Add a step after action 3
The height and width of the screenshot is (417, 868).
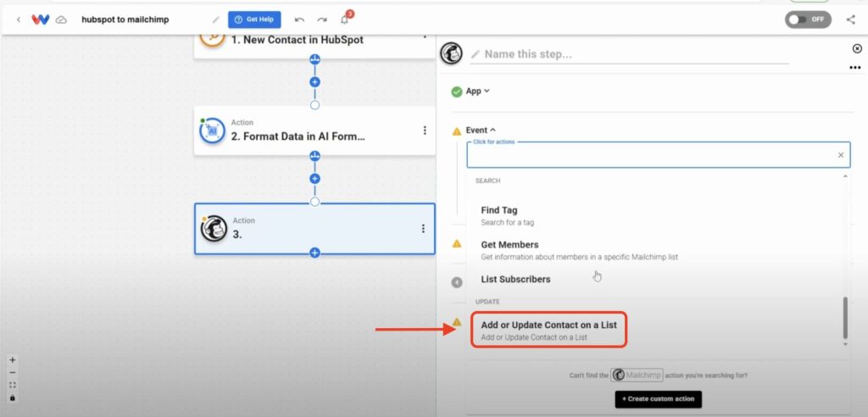[315, 253]
